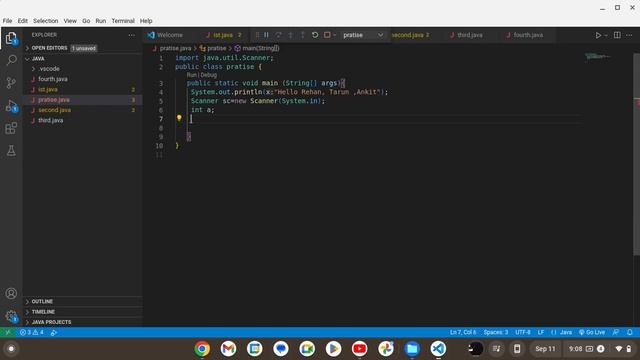
Task: Click Go Live in status bar
Action: [592, 332]
